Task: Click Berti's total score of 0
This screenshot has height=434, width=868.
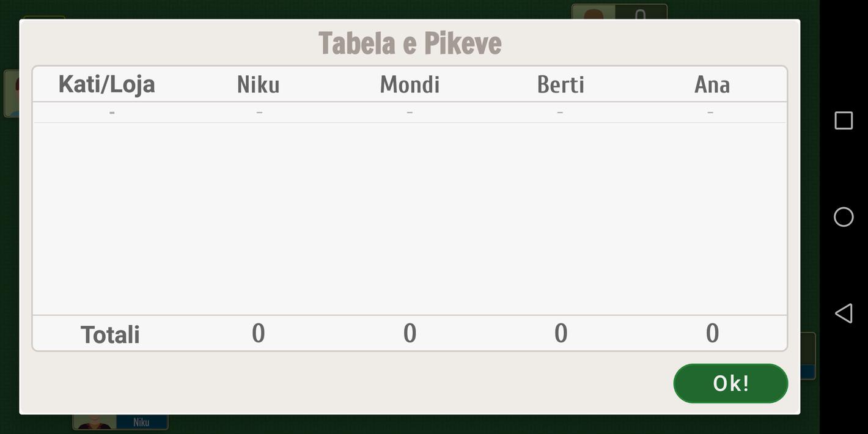Action: click(561, 333)
